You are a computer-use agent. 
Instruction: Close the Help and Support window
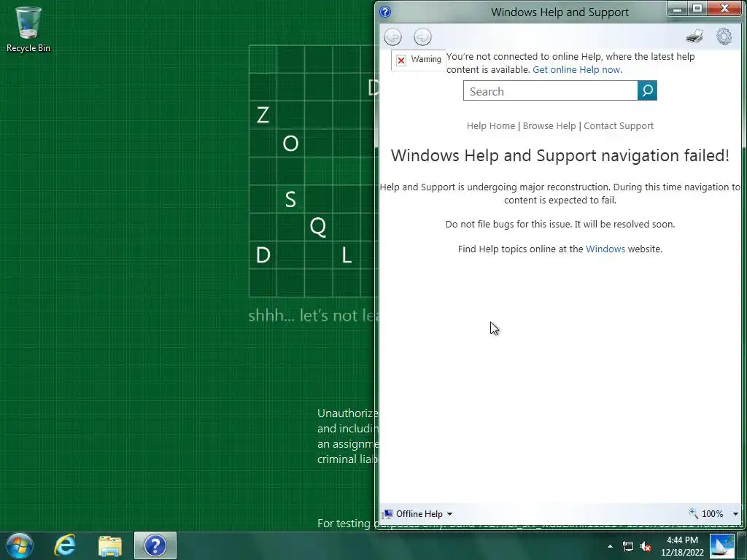[724, 9]
